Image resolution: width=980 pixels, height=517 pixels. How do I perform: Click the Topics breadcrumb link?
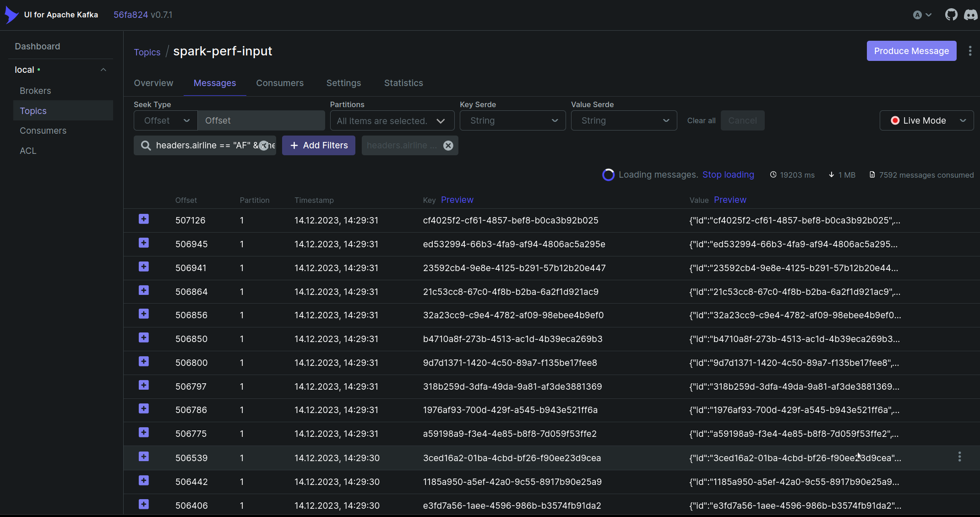pos(147,52)
